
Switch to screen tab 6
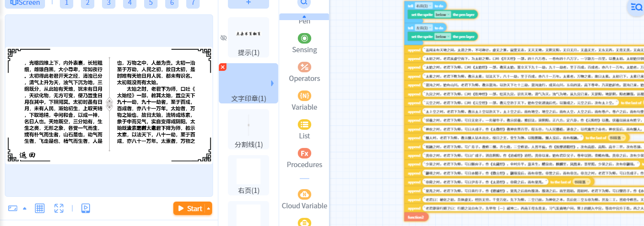click(172, 2)
